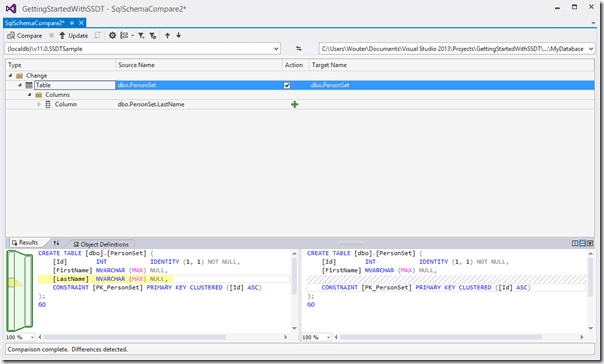The width and height of the screenshot is (604, 364).
Task: Click left pane scroll down arrow
Action: point(294,329)
